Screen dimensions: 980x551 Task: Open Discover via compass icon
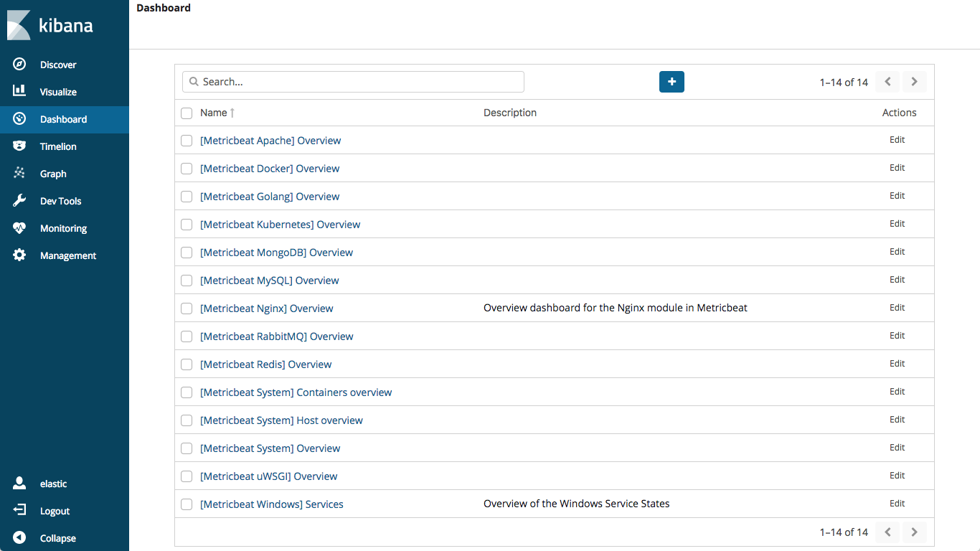(x=20, y=65)
